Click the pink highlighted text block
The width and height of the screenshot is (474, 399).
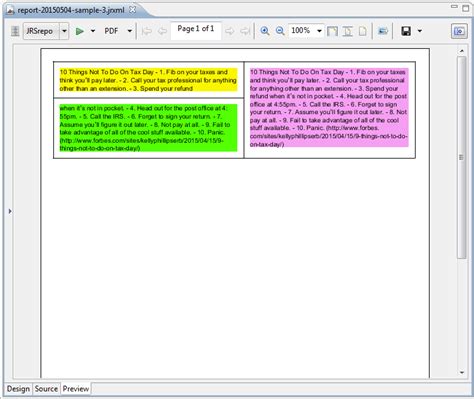tap(329, 107)
